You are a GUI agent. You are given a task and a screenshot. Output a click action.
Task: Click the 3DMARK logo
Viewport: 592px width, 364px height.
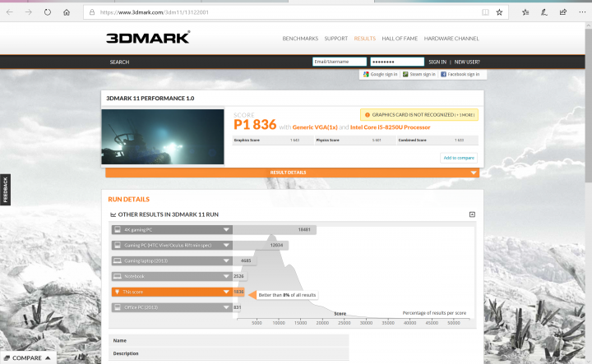[148, 37]
